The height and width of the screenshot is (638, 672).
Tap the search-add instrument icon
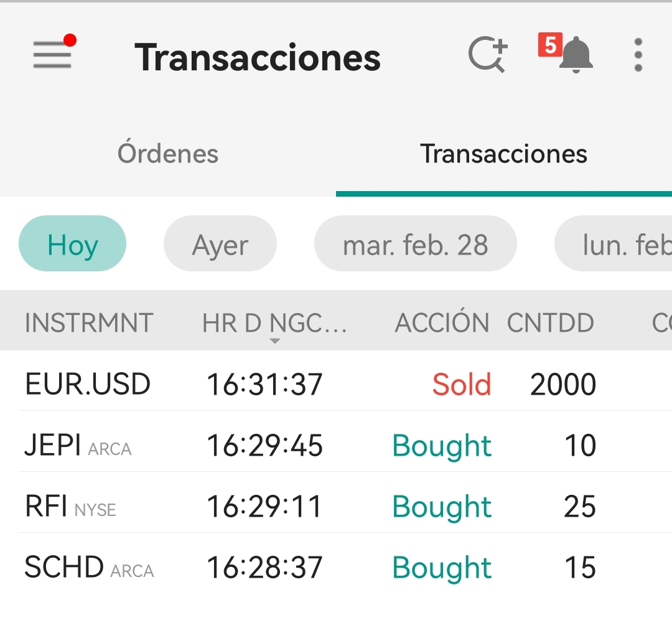point(488,54)
